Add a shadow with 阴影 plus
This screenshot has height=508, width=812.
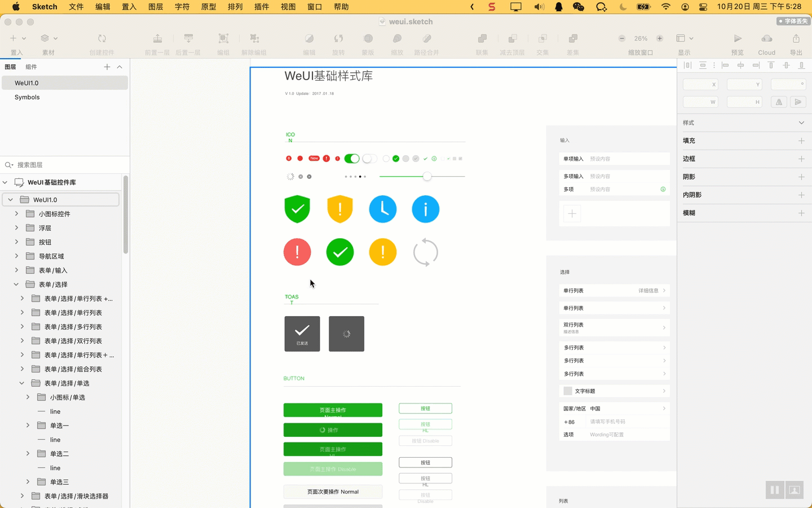pos(801,177)
